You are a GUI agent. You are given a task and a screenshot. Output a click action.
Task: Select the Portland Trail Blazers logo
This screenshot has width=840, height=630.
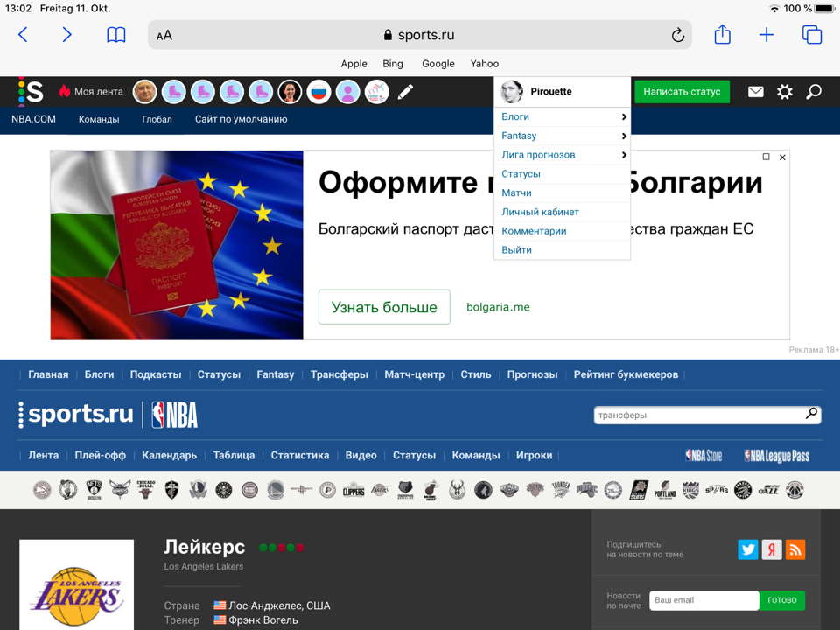coord(665,490)
